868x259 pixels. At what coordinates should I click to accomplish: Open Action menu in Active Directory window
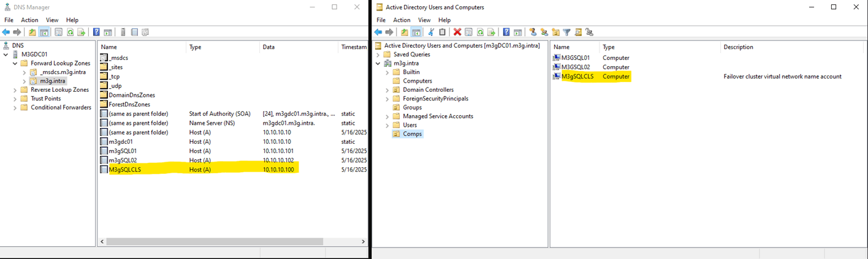pyautogui.click(x=402, y=20)
